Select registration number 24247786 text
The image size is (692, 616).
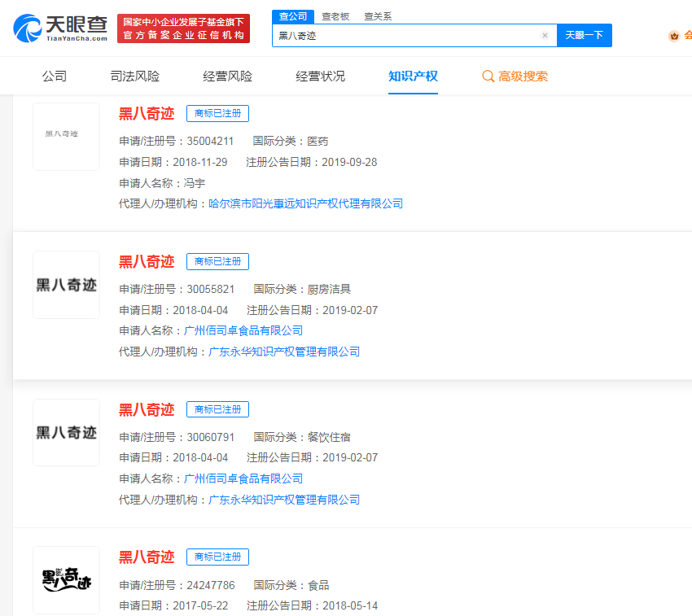coord(211,585)
